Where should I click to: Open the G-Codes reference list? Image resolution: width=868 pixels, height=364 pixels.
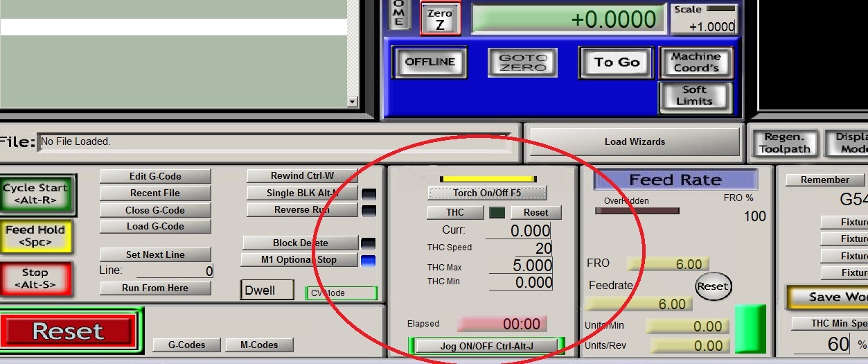coord(187,345)
